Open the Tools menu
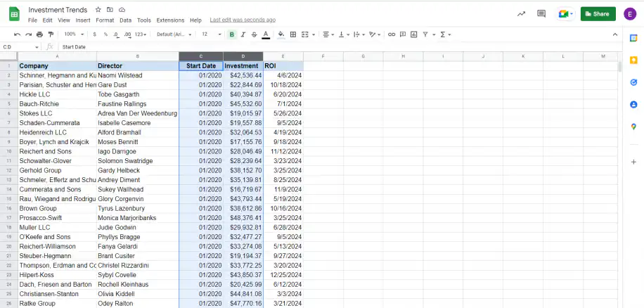Screen dimensions: 644x308 coord(143,20)
